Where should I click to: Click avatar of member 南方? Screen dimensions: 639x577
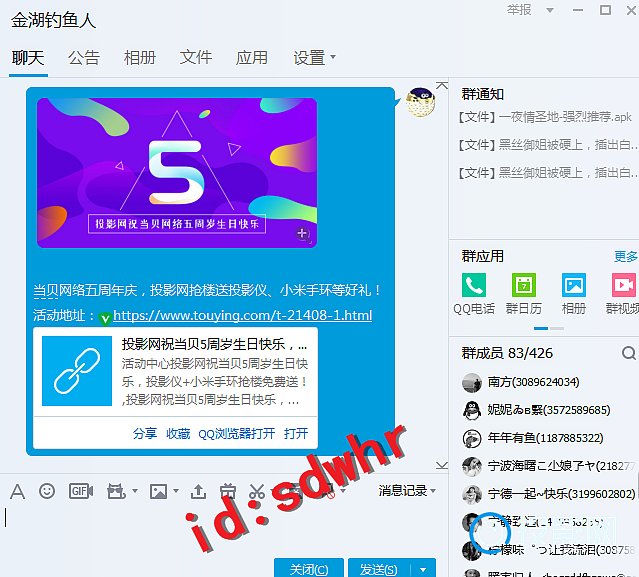[472, 383]
